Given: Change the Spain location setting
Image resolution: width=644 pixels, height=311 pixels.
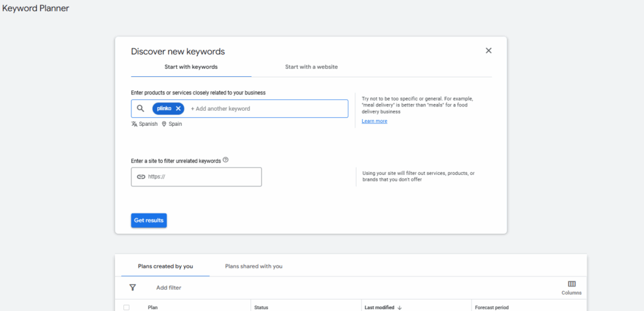Looking at the screenshot, I should [x=172, y=124].
